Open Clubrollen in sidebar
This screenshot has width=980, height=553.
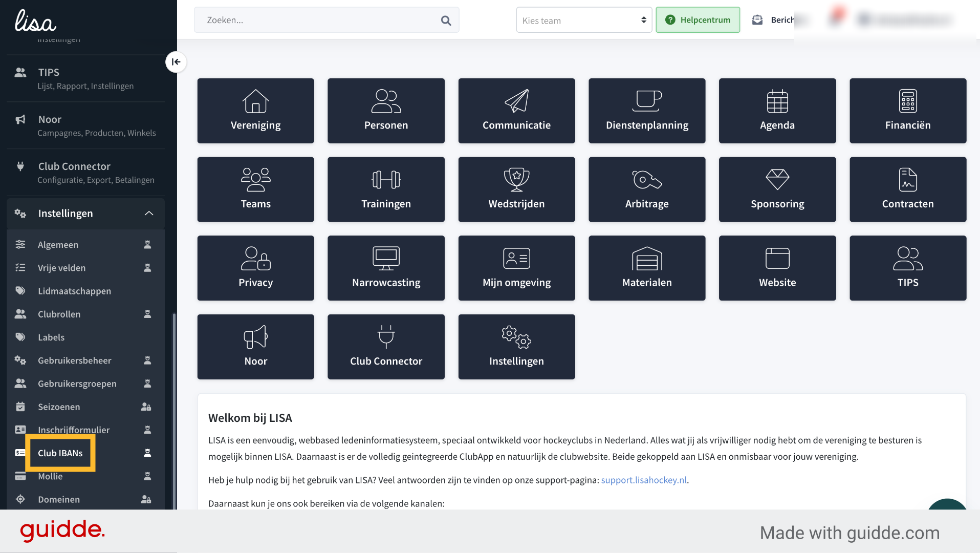tap(86, 314)
